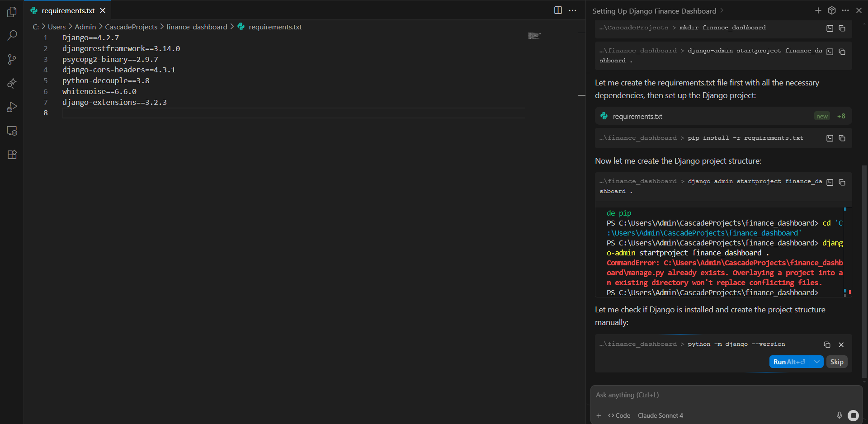Open the Extensions view

point(12,155)
